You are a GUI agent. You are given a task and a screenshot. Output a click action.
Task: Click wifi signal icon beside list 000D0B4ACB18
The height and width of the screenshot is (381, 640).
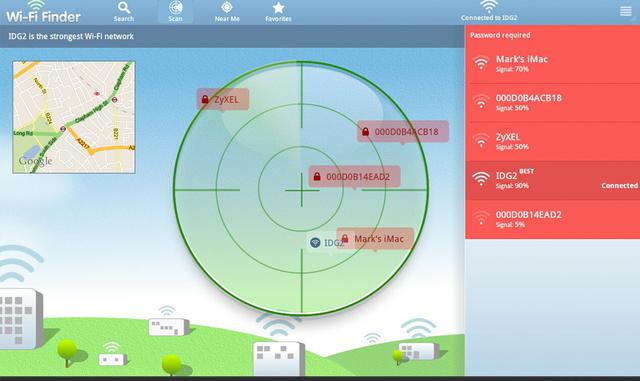pyautogui.click(x=481, y=101)
